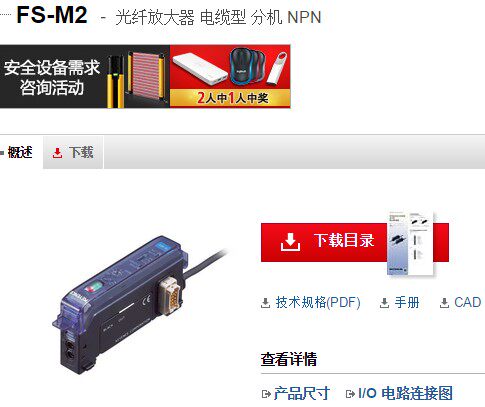Click download icon beside 手册

click(x=384, y=303)
